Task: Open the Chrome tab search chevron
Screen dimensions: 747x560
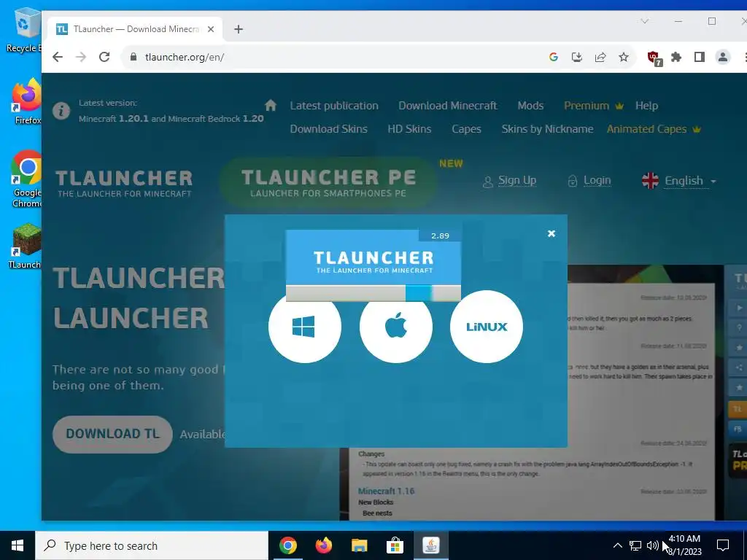Action: click(645, 21)
